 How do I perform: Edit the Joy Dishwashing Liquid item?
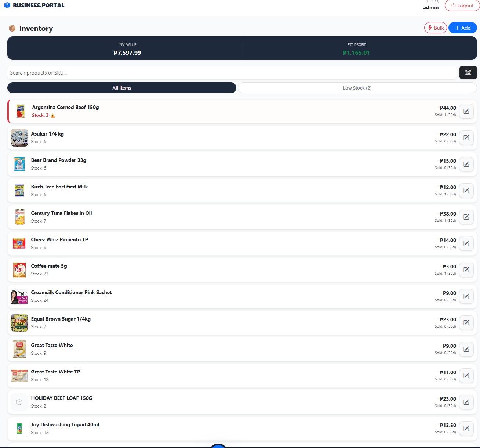[x=466, y=429]
